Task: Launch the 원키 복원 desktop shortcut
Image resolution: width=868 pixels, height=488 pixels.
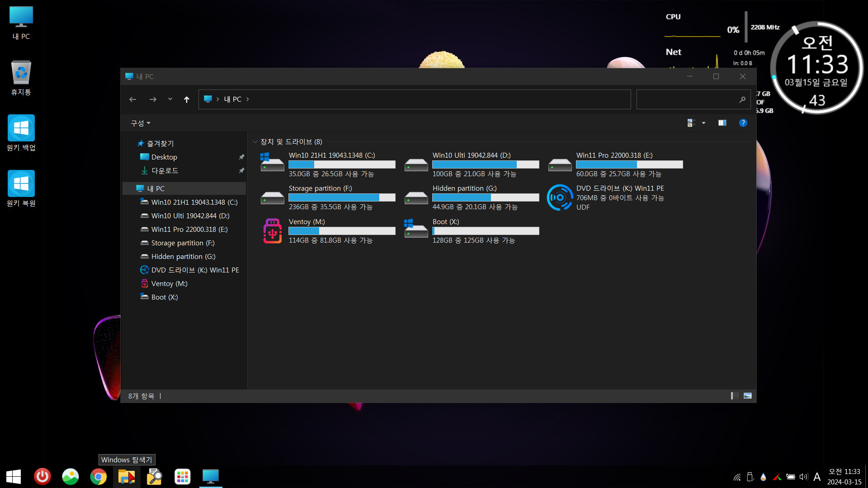Action: coord(21,188)
